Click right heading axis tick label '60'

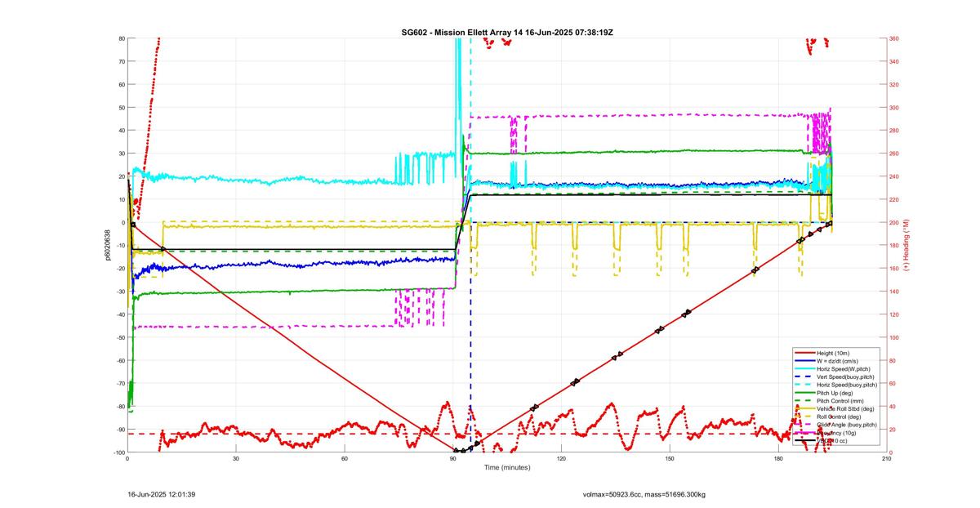893,384
